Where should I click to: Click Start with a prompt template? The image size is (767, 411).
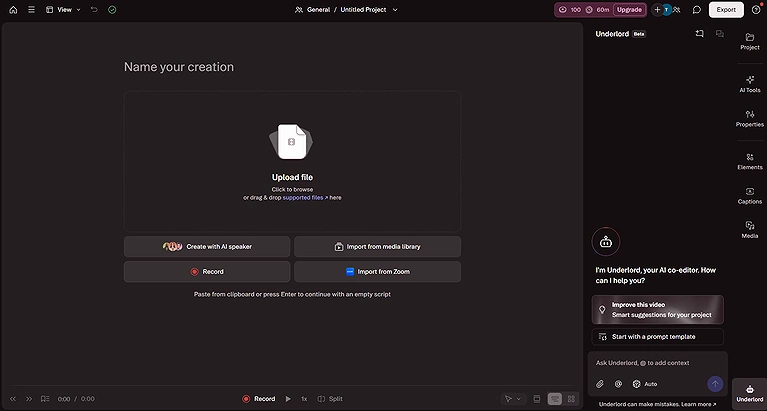657,337
